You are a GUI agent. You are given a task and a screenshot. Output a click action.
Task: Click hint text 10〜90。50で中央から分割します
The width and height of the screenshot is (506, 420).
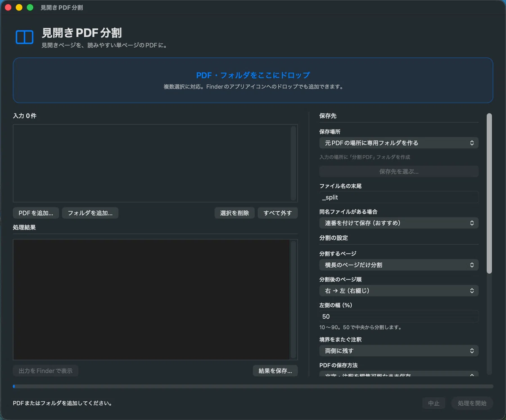[x=360, y=327]
